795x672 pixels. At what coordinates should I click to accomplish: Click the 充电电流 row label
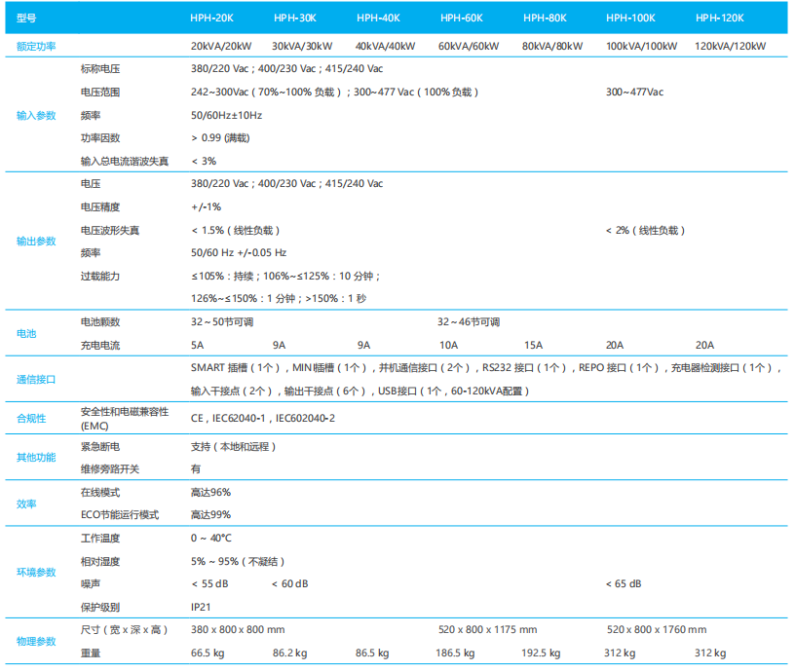(100, 346)
